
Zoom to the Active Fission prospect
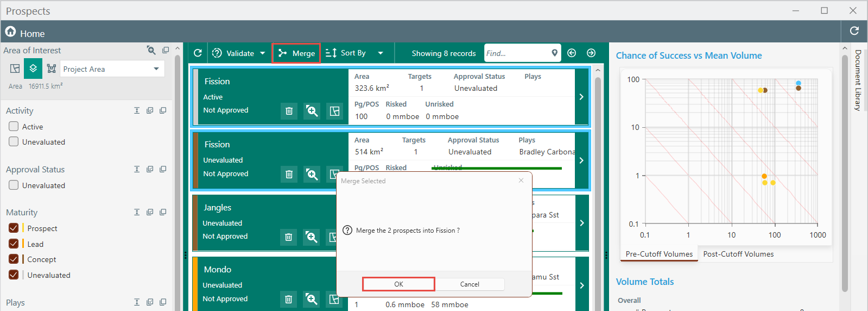[312, 111]
